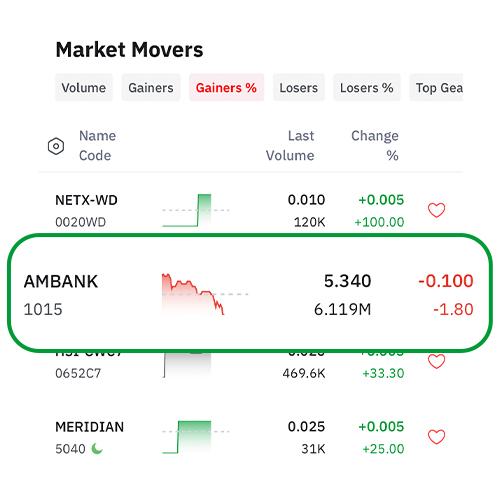Switch to the Volume tab
500x500 pixels.
84,88
